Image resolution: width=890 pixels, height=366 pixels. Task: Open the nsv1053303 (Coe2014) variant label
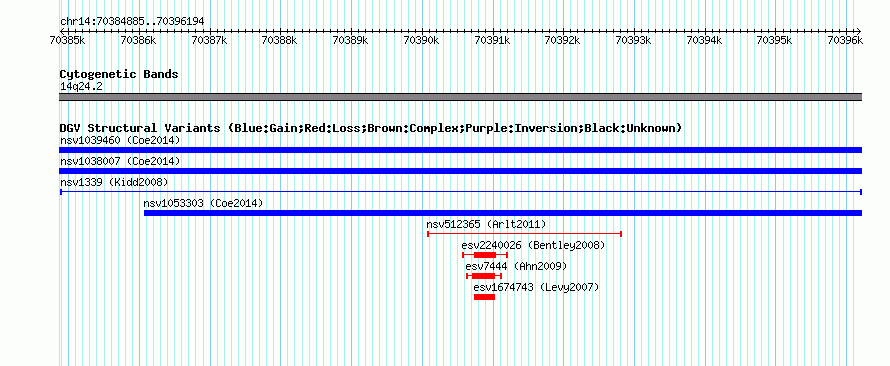point(203,203)
